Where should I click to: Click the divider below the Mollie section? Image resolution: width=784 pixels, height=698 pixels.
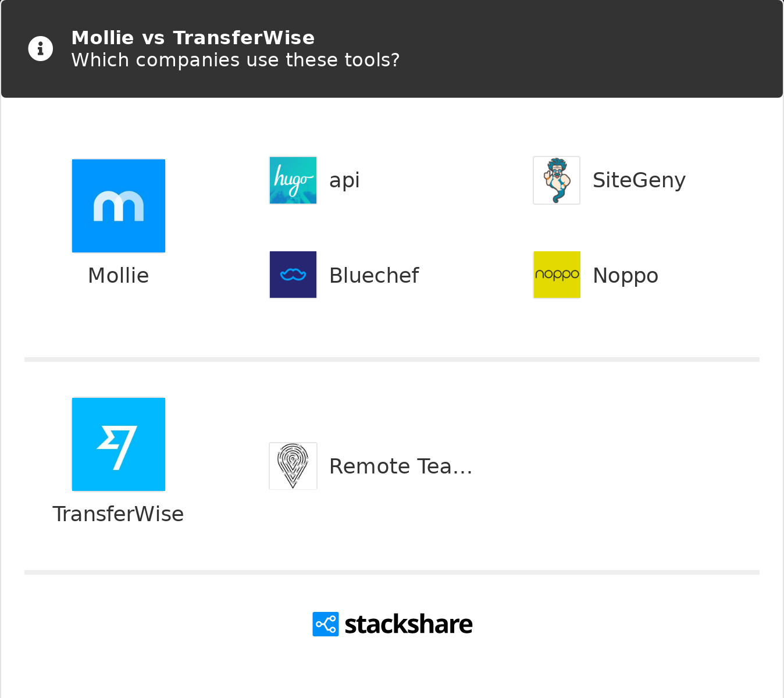pyautogui.click(x=392, y=359)
